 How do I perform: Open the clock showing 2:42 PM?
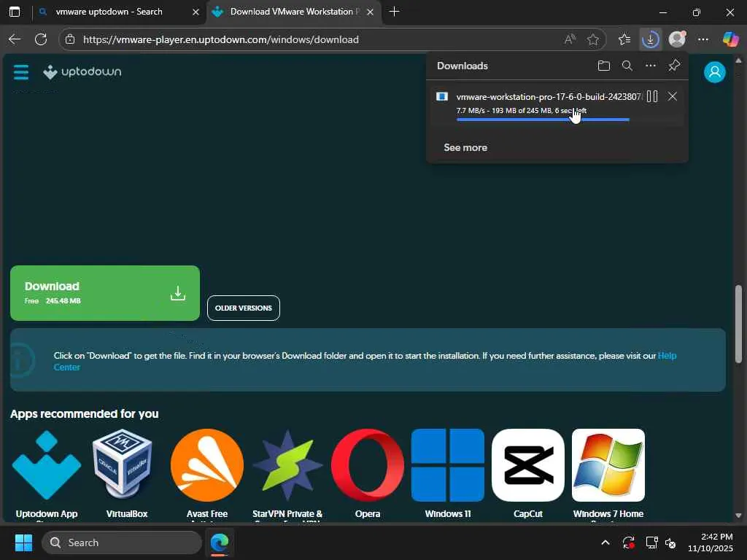pyautogui.click(x=711, y=542)
